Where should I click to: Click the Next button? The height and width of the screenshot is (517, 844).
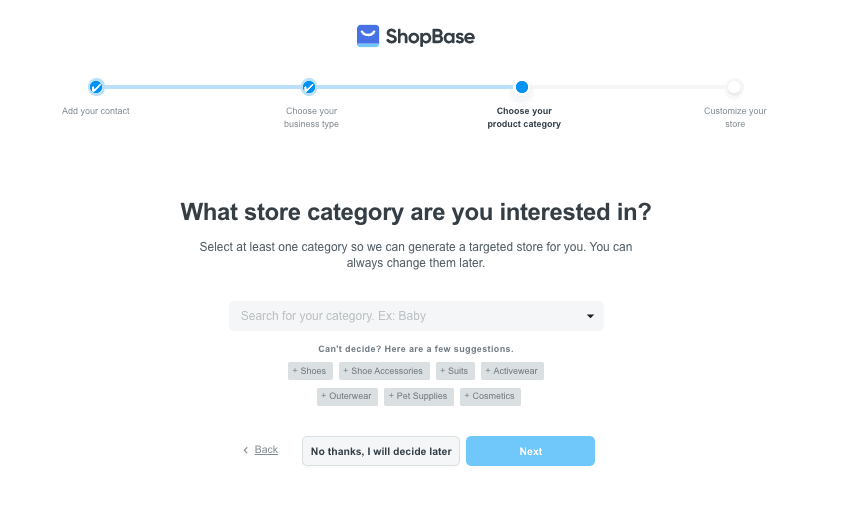530,451
